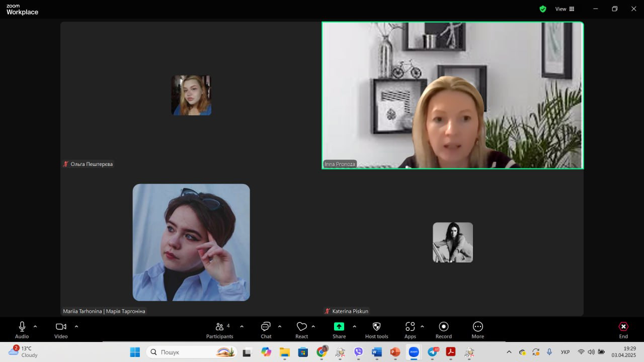
Task: Launch Copilot from the taskbar
Action: pyautogui.click(x=266, y=352)
